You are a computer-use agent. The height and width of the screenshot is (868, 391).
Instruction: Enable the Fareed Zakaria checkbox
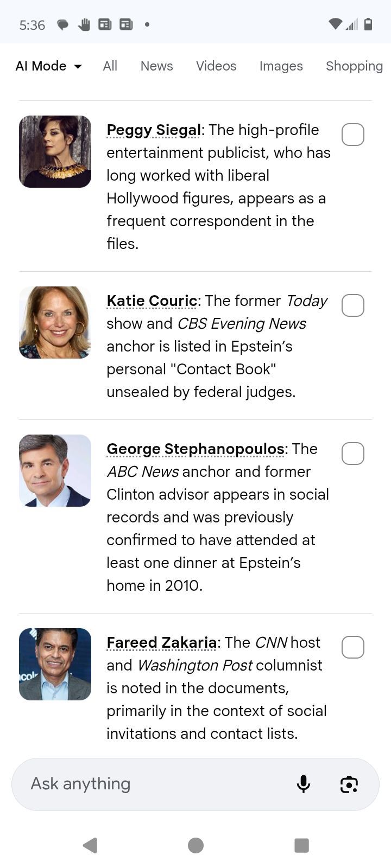(352, 647)
